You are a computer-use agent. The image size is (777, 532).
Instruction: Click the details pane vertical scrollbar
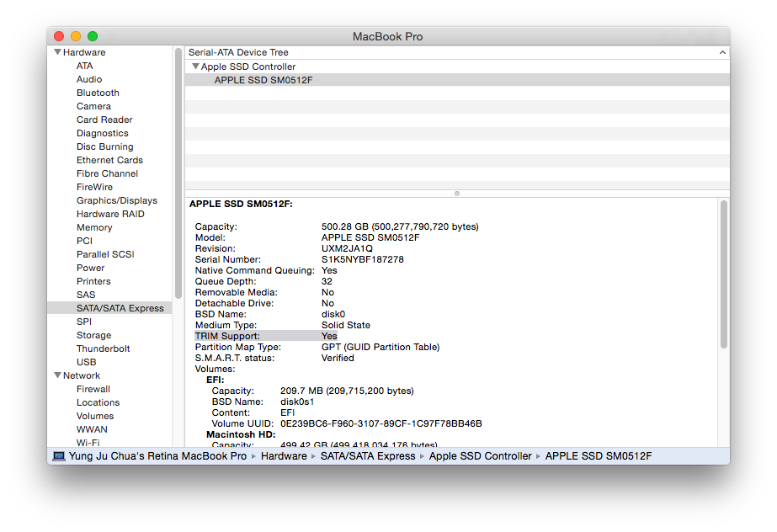point(724,274)
